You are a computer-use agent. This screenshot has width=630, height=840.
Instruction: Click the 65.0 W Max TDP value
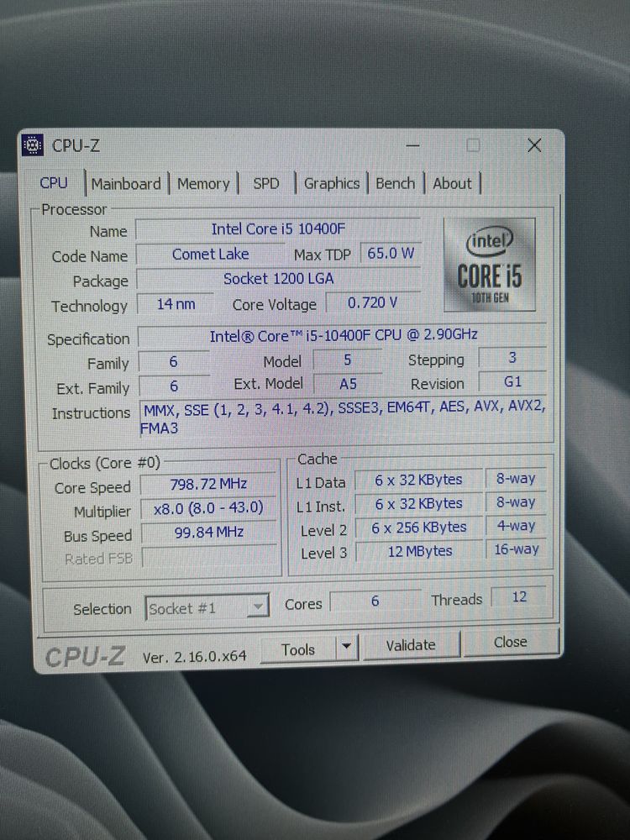point(391,253)
